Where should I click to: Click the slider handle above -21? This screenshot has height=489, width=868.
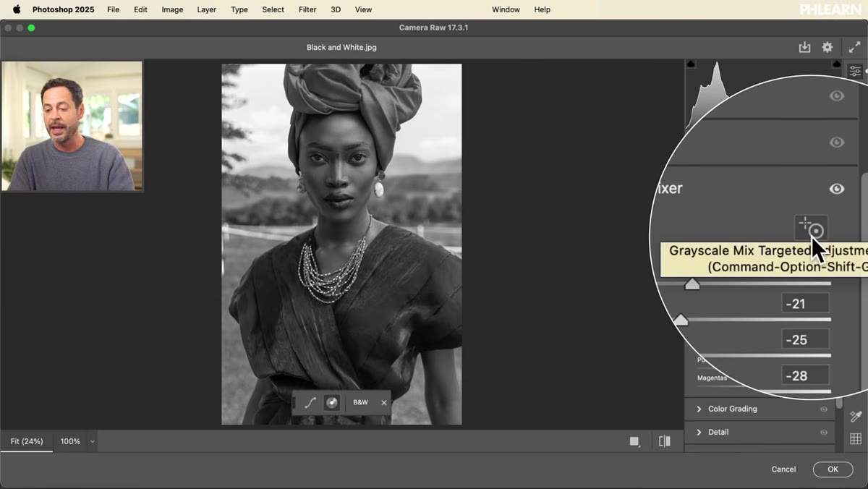point(692,284)
